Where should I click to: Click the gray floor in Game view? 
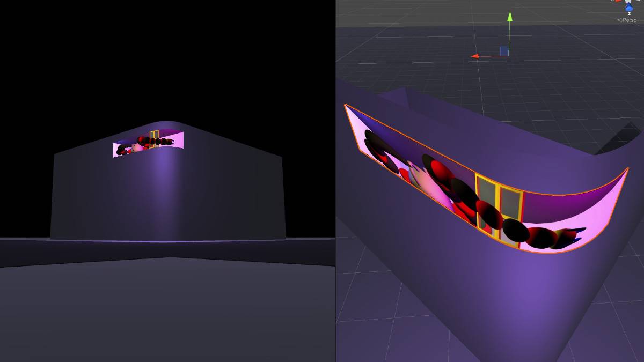pyautogui.click(x=161, y=311)
